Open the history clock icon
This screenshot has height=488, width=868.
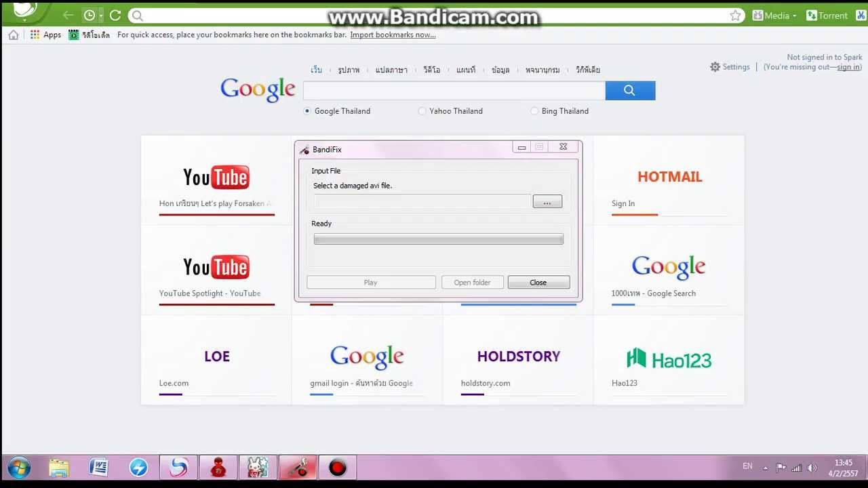pos(90,15)
